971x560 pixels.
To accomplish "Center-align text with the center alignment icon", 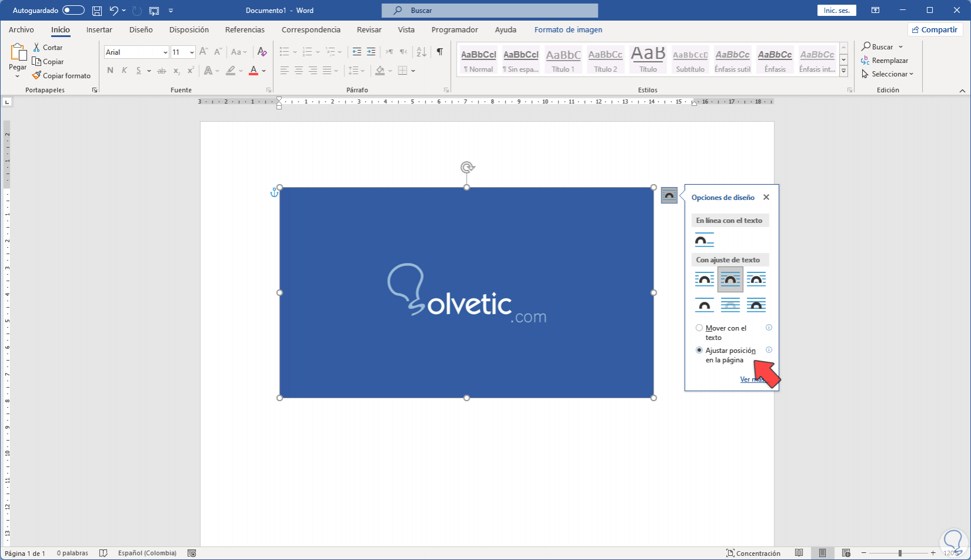I will click(x=298, y=71).
